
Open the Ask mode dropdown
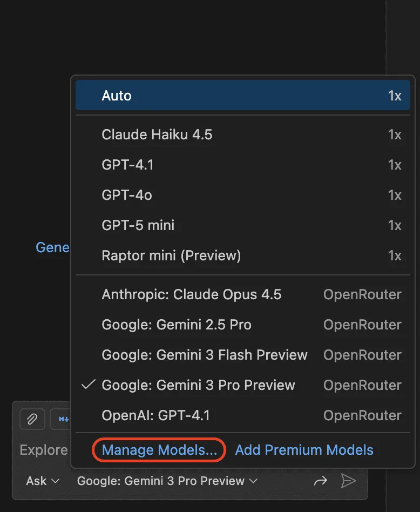[x=43, y=481]
